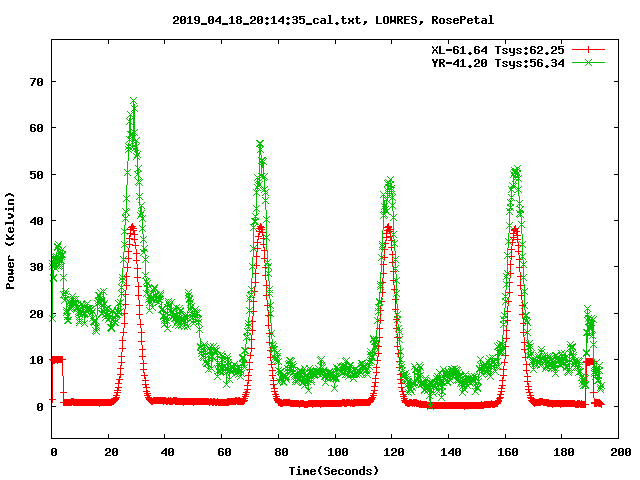Click the y-axis tick label 40
The image size is (640, 480).
click(x=36, y=221)
